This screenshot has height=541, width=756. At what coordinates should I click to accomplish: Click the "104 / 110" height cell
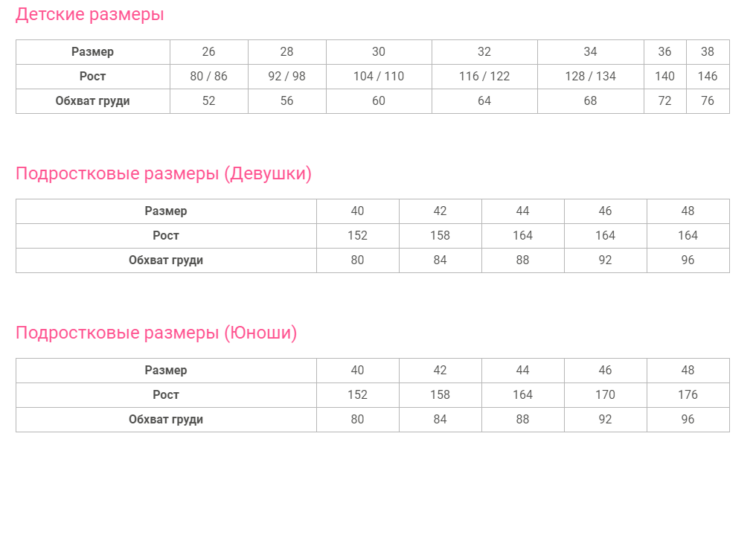[x=379, y=77]
